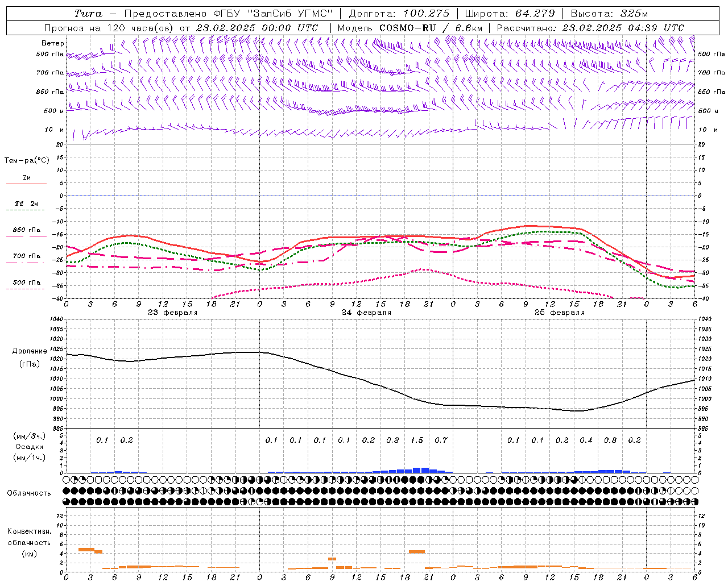Click the "Облачность" cloud cover label

point(29,493)
